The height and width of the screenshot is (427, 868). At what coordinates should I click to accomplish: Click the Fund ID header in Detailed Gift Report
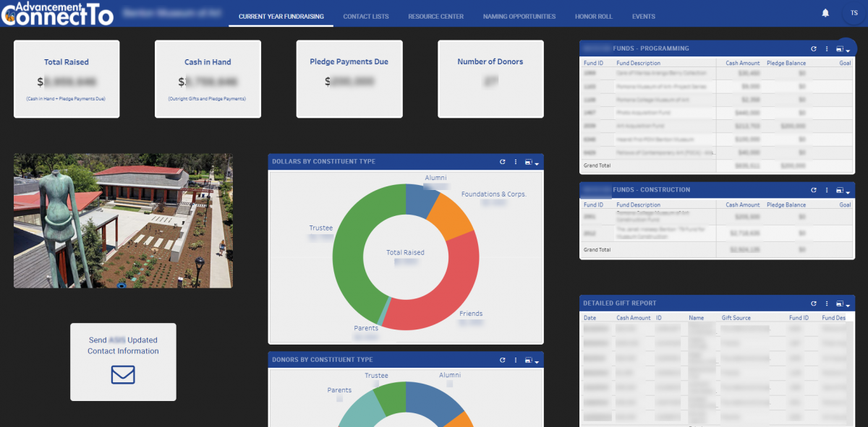point(799,318)
